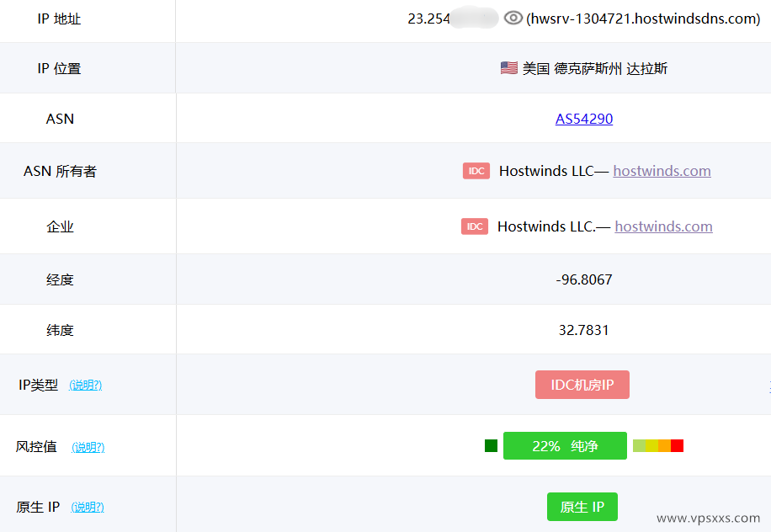Screen dimensions: 771x532
Task: Click the green 原生 IP indicator
Action: click(x=582, y=507)
